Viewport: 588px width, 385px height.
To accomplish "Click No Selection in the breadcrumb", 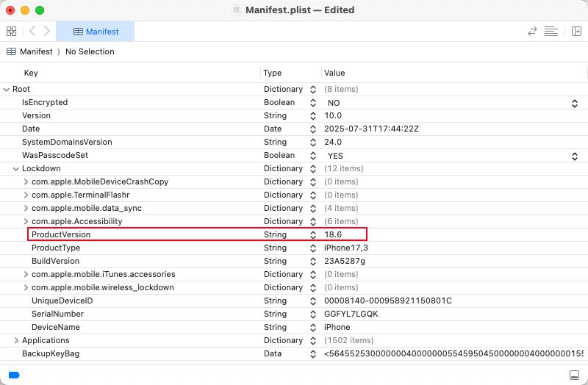I will (x=90, y=51).
